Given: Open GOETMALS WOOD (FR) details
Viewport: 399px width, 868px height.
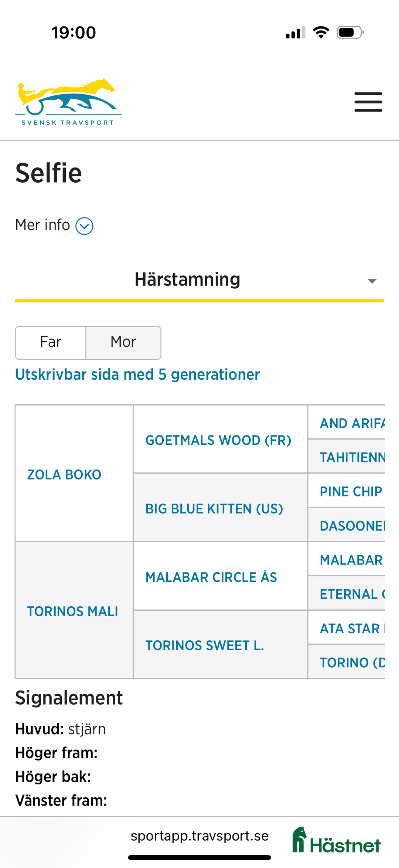Looking at the screenshot, I should tap(218, 440).
